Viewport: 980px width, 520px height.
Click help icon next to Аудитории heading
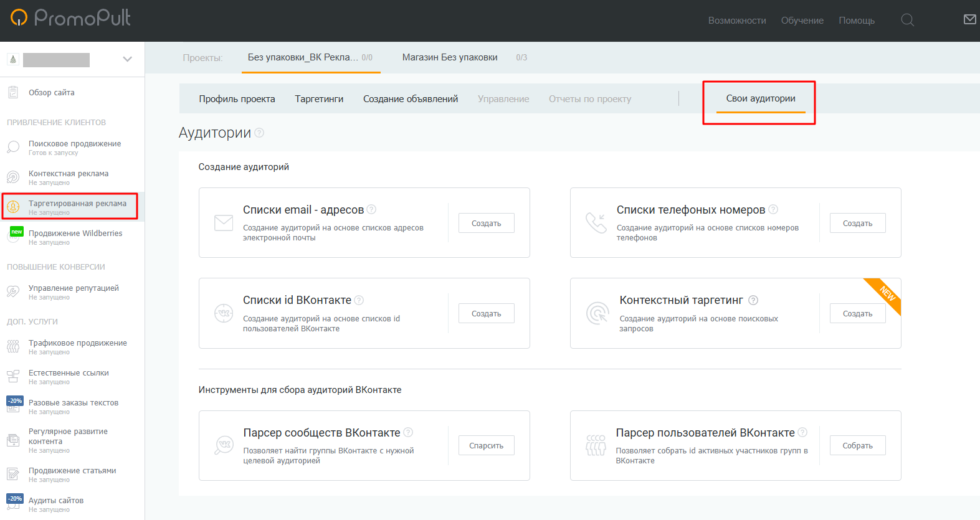tap(259, 133)
